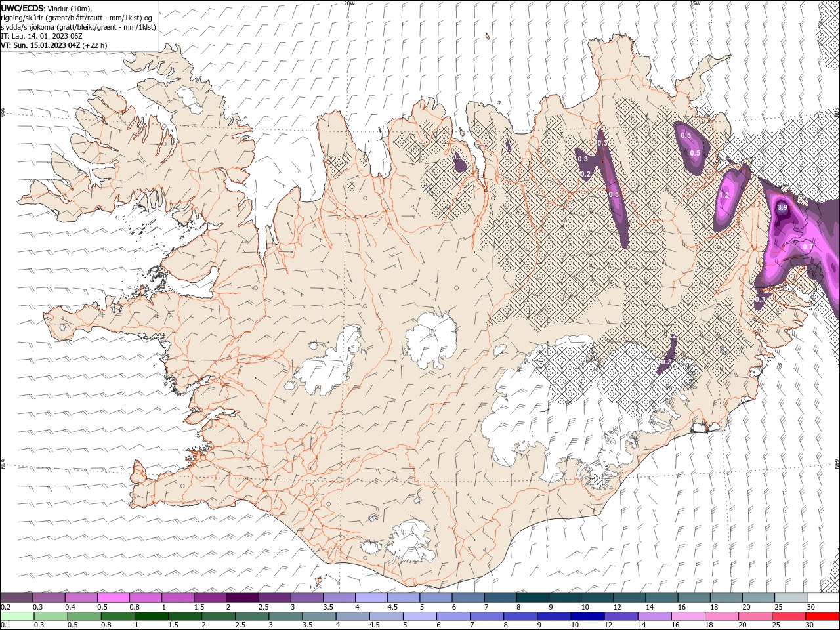
Task: Pick the medium green 0.8 rain-scale swatch
Action: click(118, 616)
